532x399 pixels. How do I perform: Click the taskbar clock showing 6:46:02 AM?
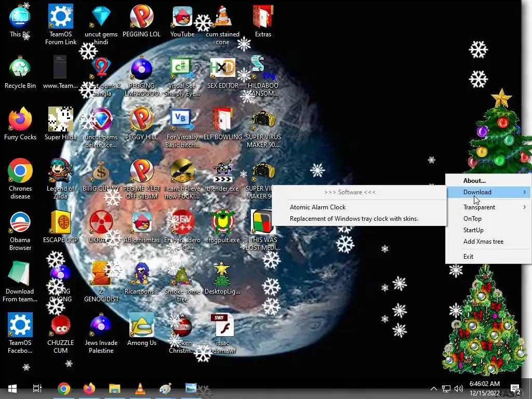485,389
